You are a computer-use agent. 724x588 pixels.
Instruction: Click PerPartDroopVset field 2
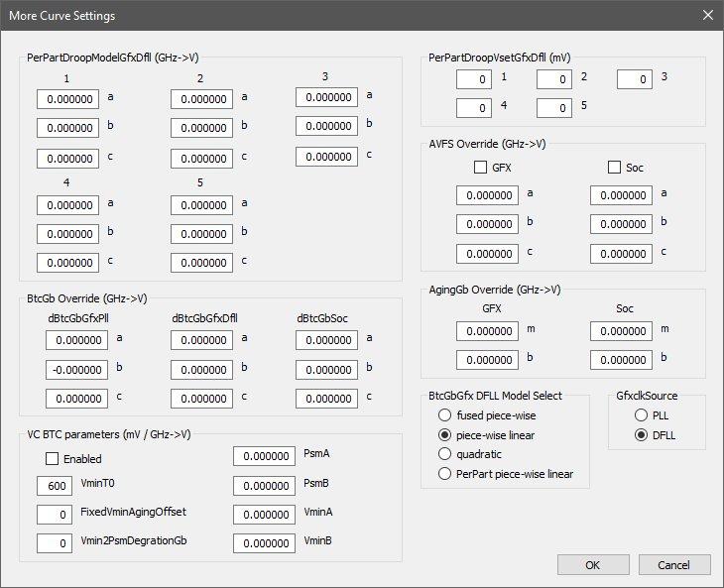coord(554,79)
